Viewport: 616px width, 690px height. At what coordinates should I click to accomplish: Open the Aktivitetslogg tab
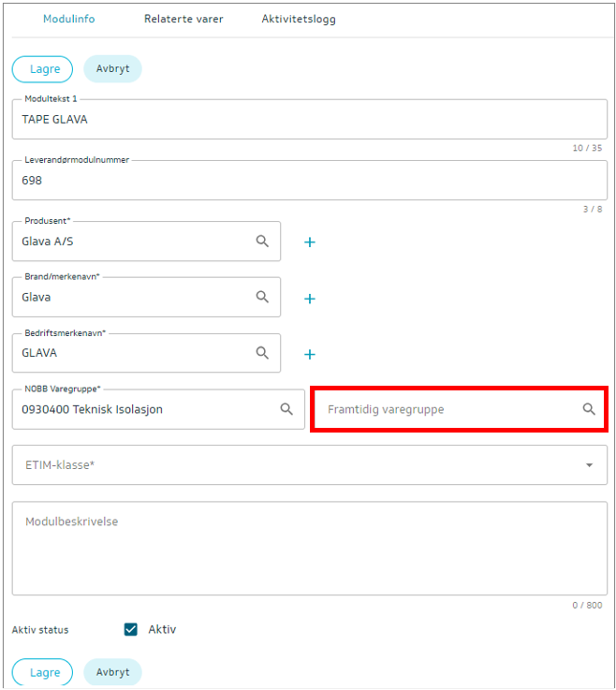tap(299, 19)
